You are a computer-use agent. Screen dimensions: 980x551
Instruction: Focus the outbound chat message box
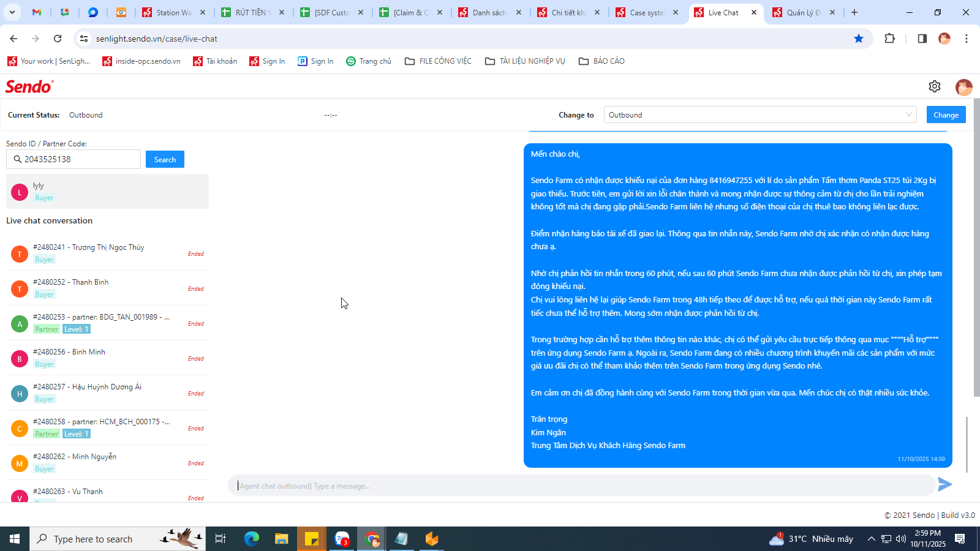[x=582, y=485]
